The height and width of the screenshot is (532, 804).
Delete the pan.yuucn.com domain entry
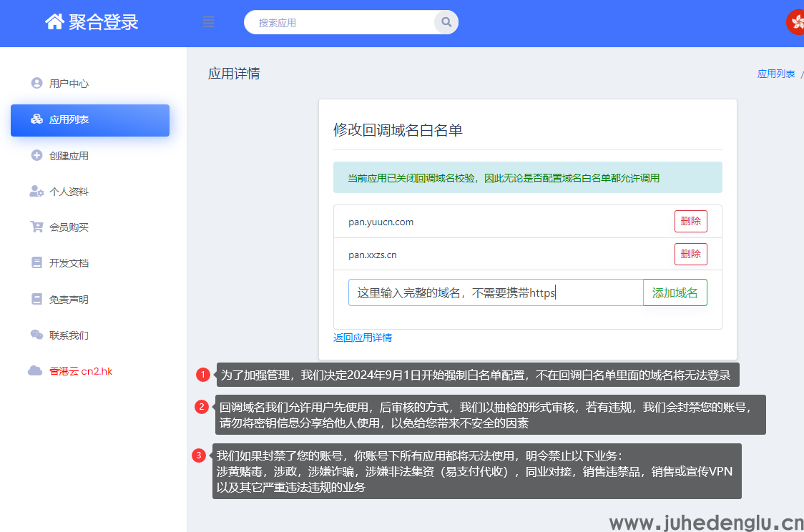point(690,221)
